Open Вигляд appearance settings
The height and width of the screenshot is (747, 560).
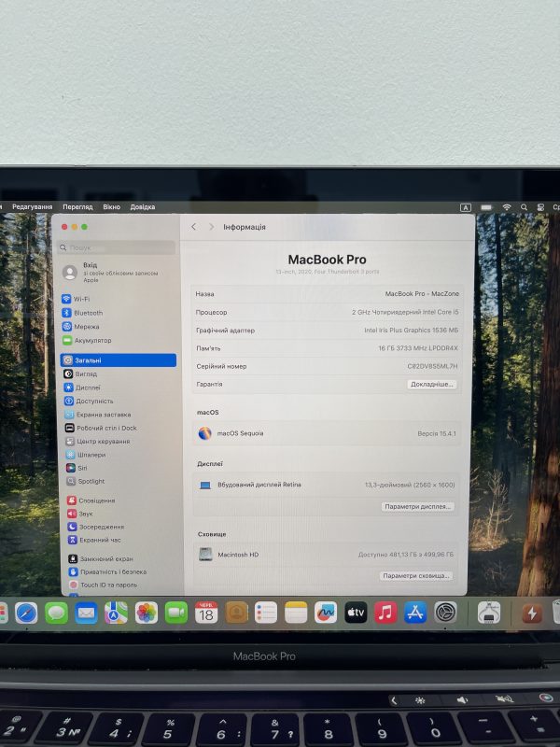pos(80,374)
